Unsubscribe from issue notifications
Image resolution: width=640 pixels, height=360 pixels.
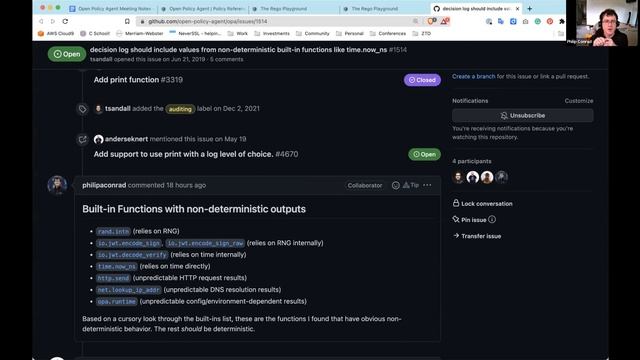click(x=523, y=116)
